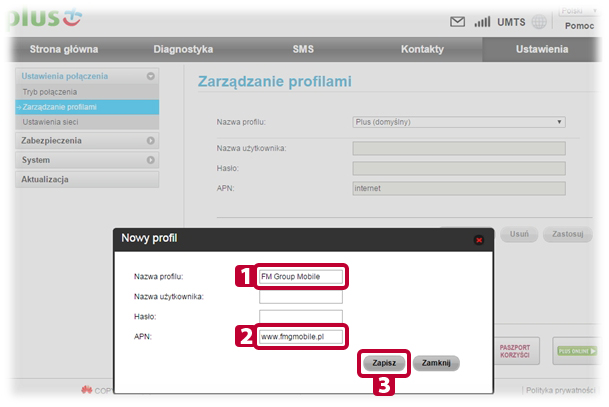
Task: Click the Zamknij button
Action: pos(436,363)
